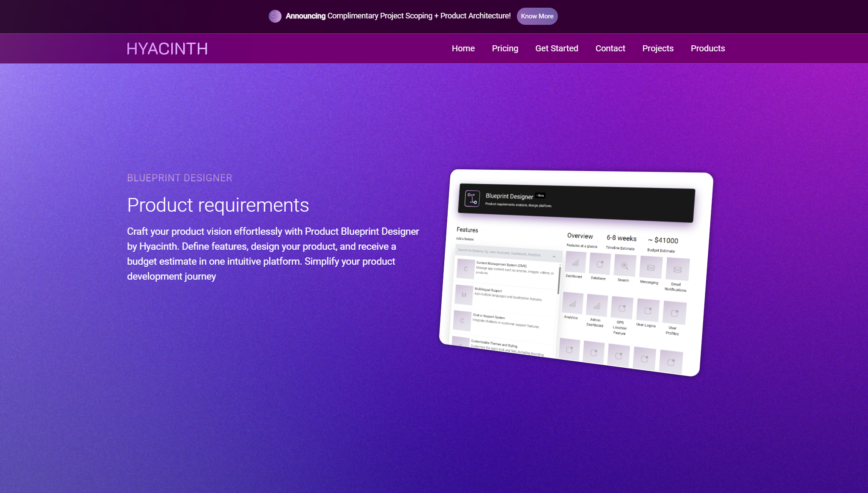The width and height of the screenshot is (868, 493).
Task: Click the Database feature icon in preview
Action: pyautogui.click(x=600, y=264)
